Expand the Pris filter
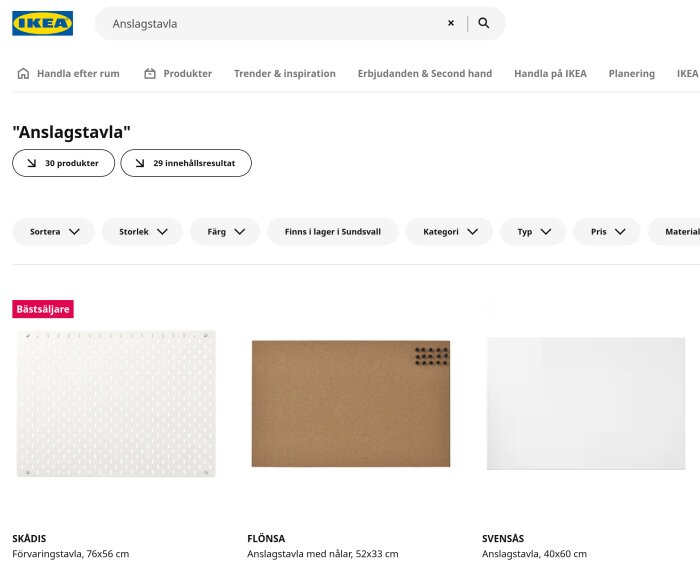The height and width of the screenshot is (561, 700). (x=607, y=232)
